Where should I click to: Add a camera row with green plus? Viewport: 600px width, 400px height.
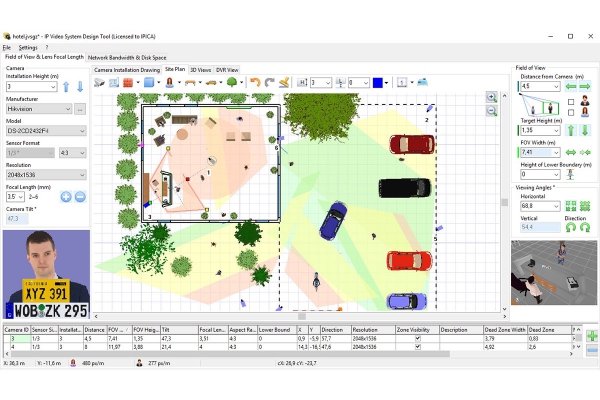[592, 336]
